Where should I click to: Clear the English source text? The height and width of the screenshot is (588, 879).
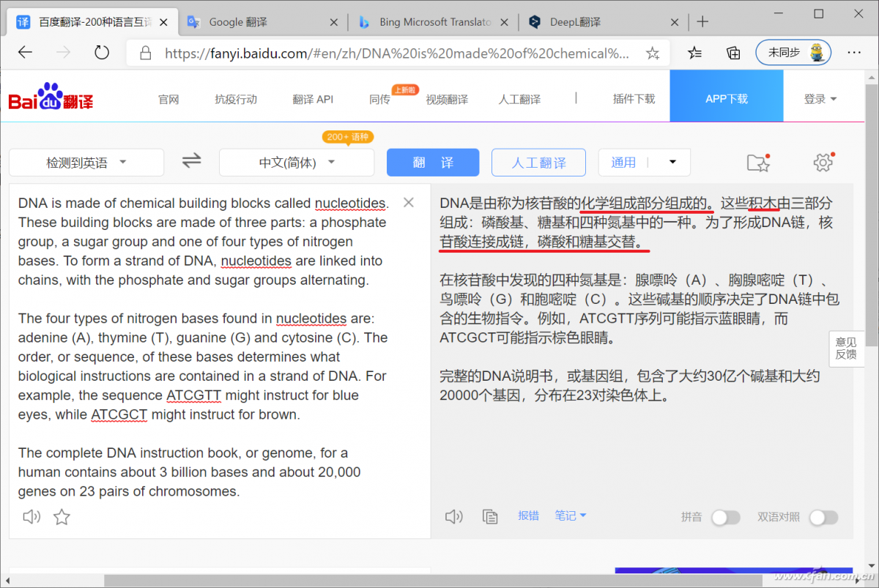pos(409,203)
